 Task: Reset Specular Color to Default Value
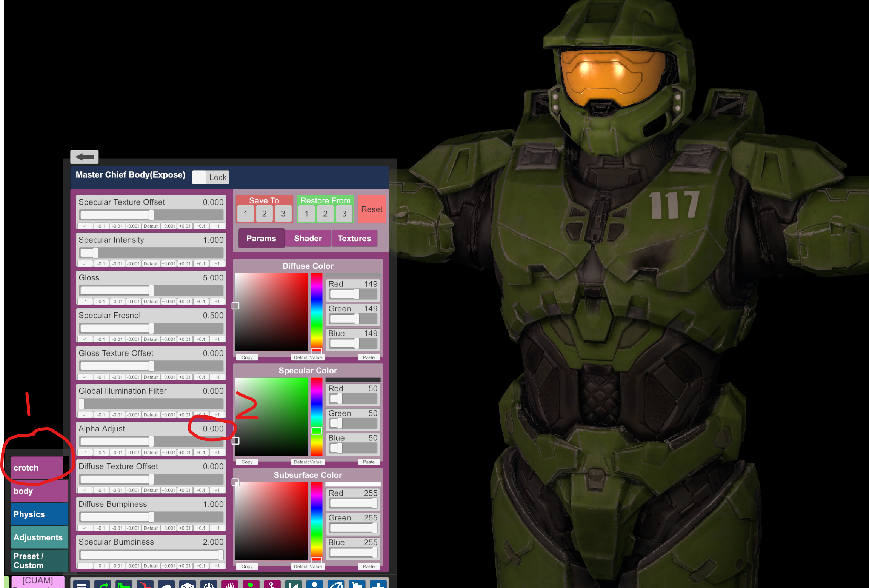pos(308,462)
